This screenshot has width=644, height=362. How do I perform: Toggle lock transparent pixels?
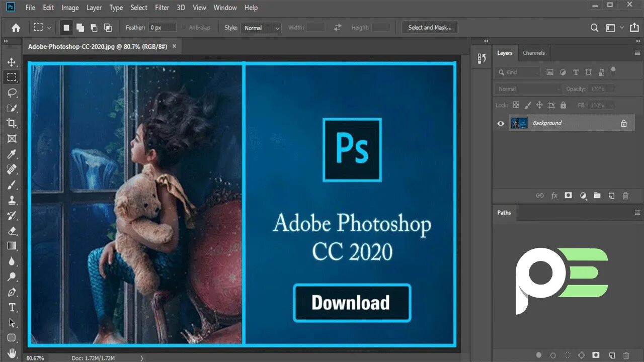516,105
